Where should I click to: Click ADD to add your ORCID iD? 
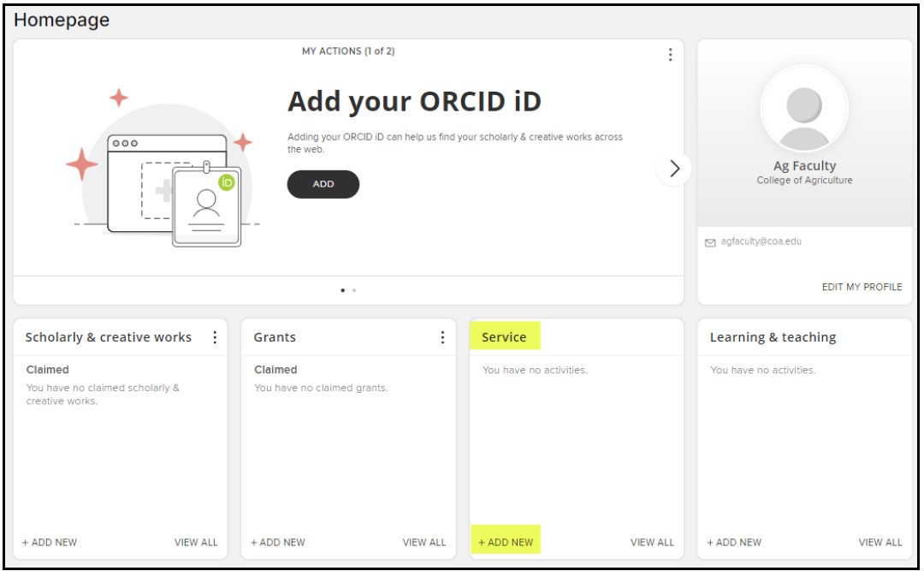[x=323, y=184]
